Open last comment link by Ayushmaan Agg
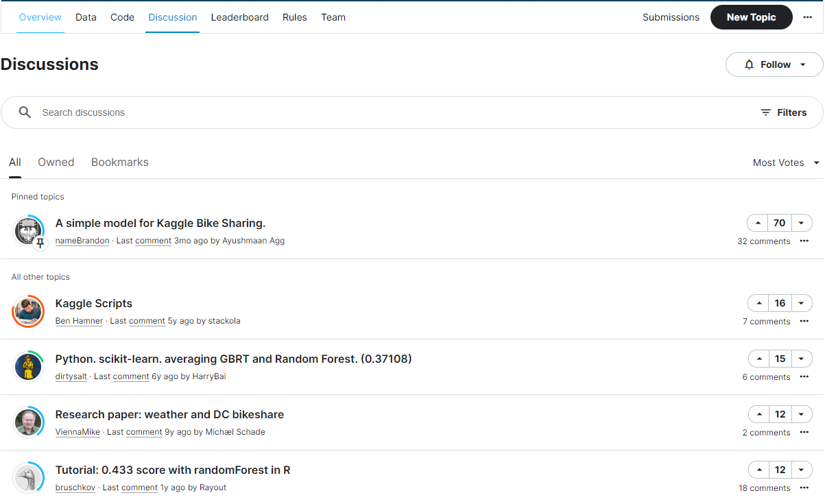This screenshot has width=825, height=504. (x=153, y=241)
